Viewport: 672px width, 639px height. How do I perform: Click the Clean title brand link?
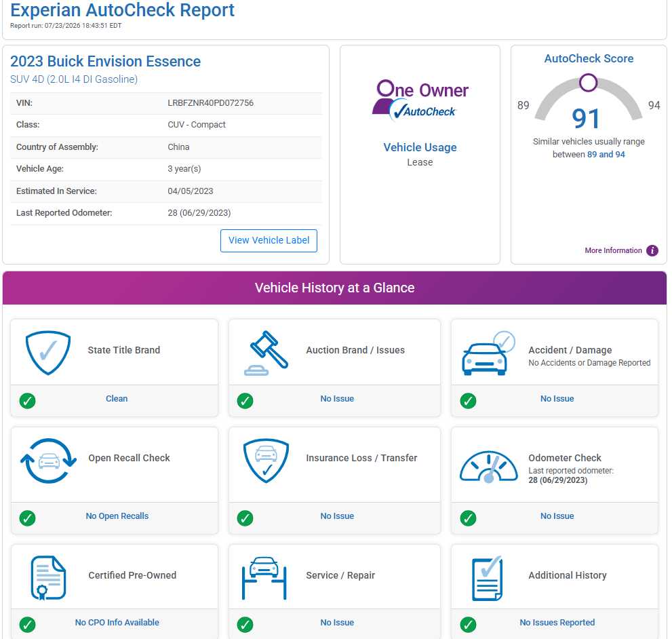117,398
